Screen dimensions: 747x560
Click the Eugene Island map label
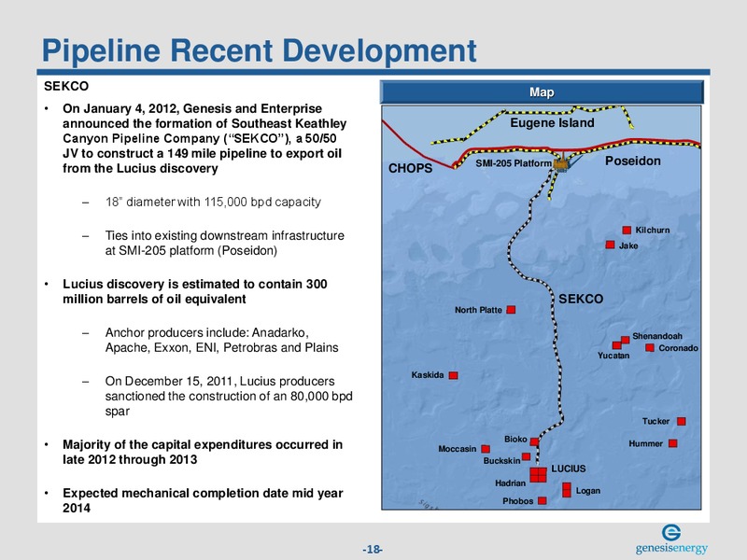coord(552,123)
